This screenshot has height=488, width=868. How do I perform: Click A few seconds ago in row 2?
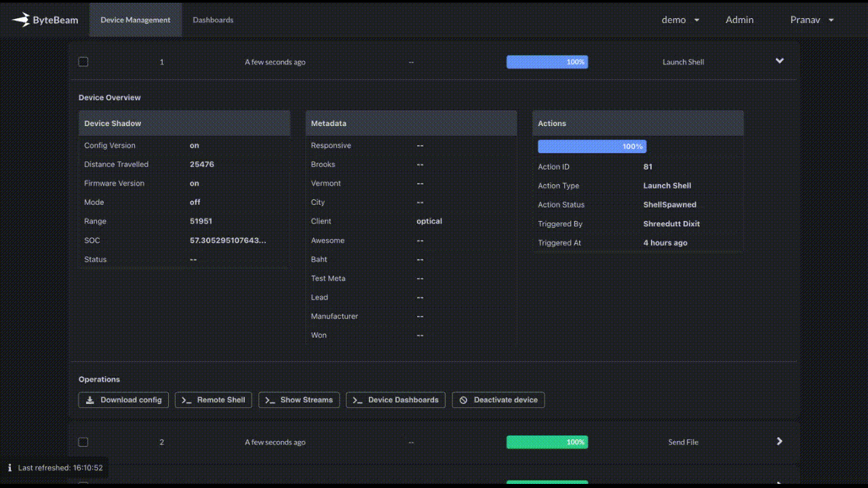pyautogui.click(x=275, y=442)
